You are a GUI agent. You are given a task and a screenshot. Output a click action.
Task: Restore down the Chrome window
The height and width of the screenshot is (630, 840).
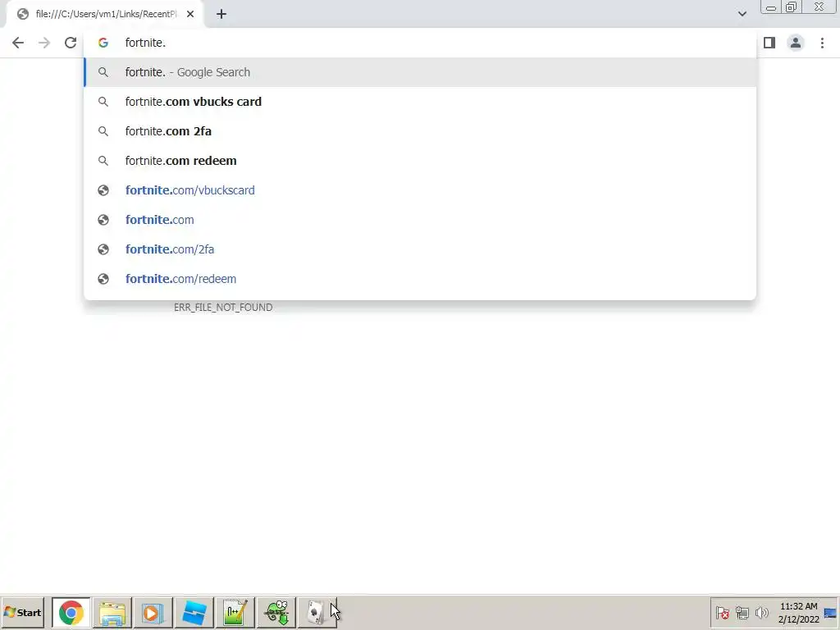tap(792, 7)
